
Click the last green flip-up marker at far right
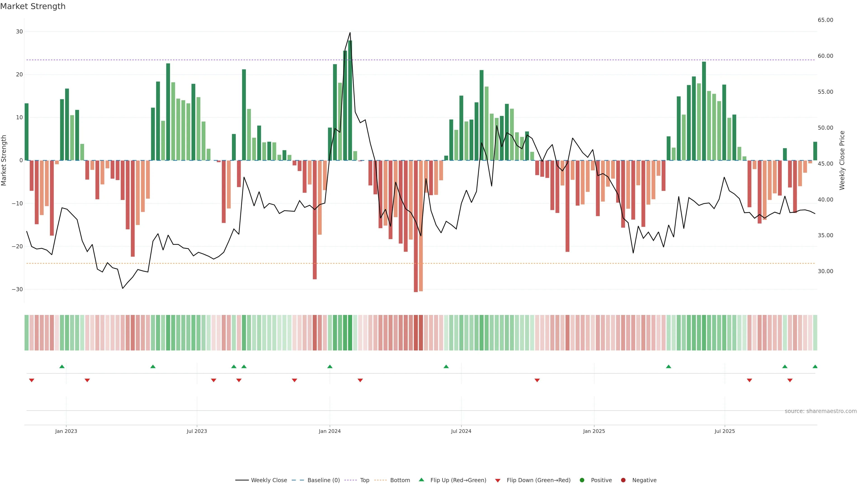point(815,366)
